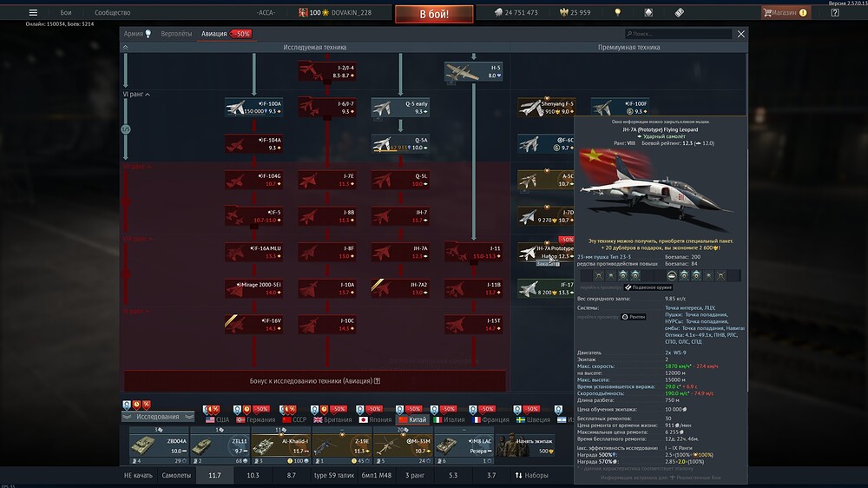Select the Q-5 early aircraft card
The image size is (868, 488).
pyautogui.click(x=400, y=108)
